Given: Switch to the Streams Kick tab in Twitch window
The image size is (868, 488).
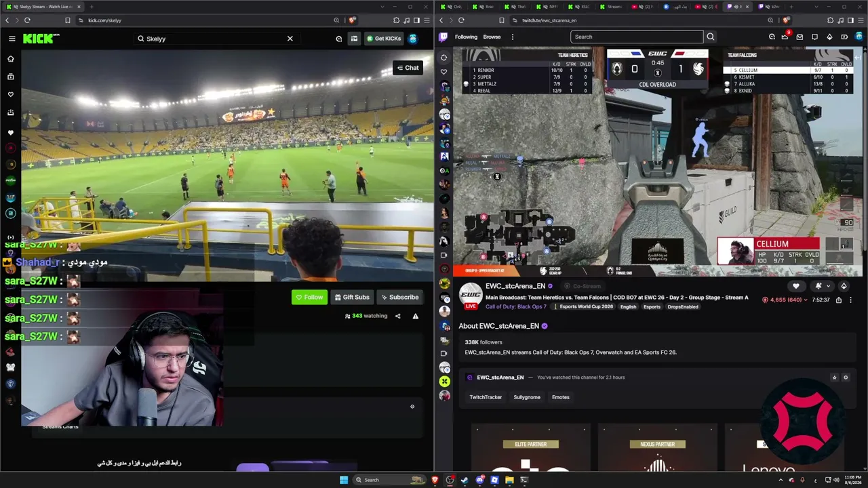Looking at the screenshot, I should 610,7.
